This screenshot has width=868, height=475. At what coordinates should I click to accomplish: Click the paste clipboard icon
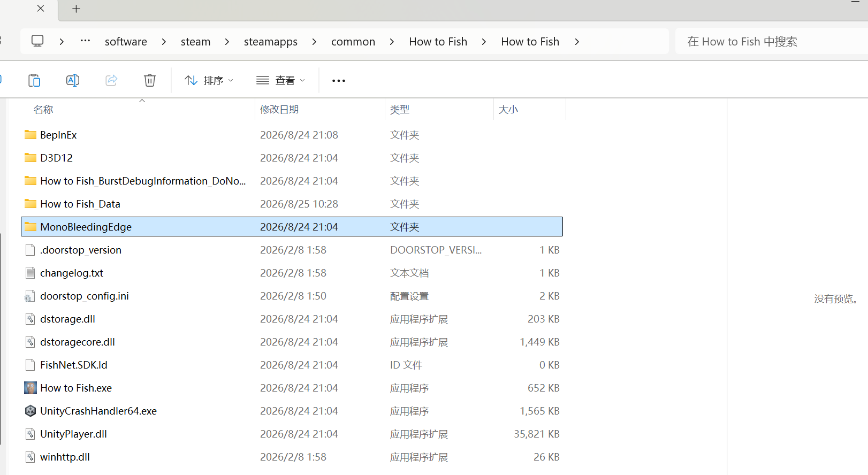coord(34,80)
